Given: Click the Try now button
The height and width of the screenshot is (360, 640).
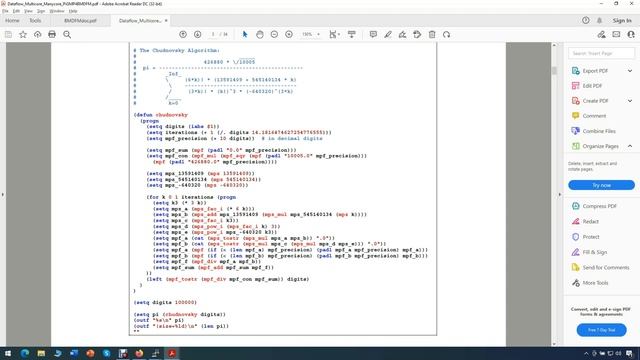Looking at the screenshot, I should pos(601,185).
